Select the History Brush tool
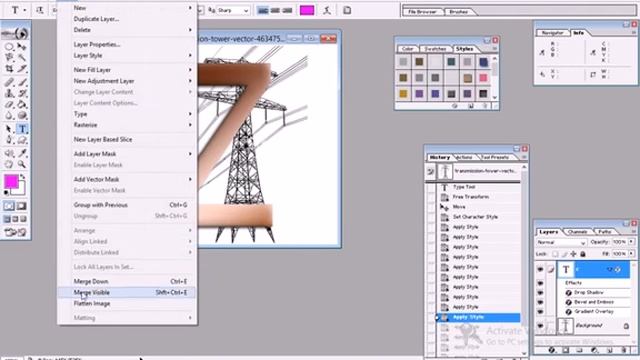The height and width of the screenshot is (360, 640). [22, 93]
